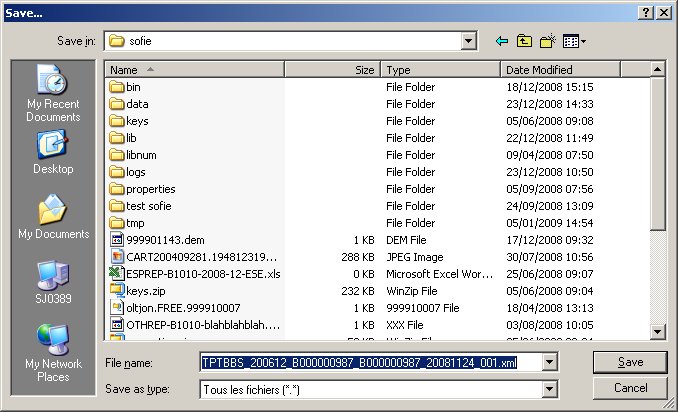The image size is (678, 412).
Task: Click the file name text field
Action: [370, 361]
